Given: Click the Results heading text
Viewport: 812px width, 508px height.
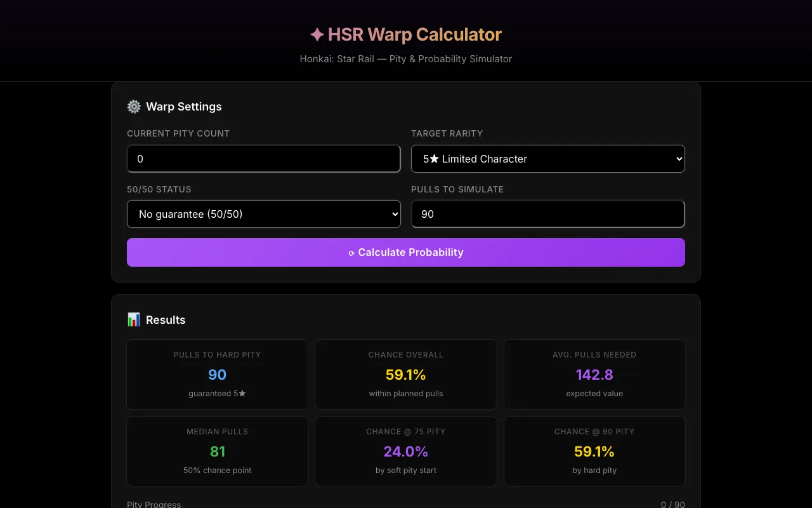Looking at the screenshot, I should [x=166, y=320].
